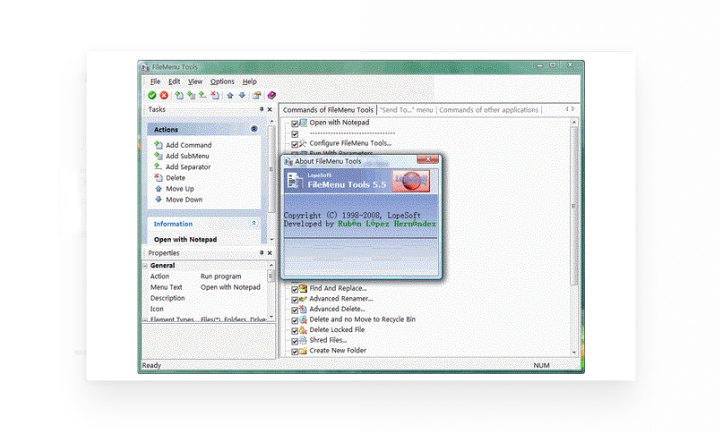Click the tab strip right scroll arrow
Viewport: 720px width, 432px height.
coord(573,109)
